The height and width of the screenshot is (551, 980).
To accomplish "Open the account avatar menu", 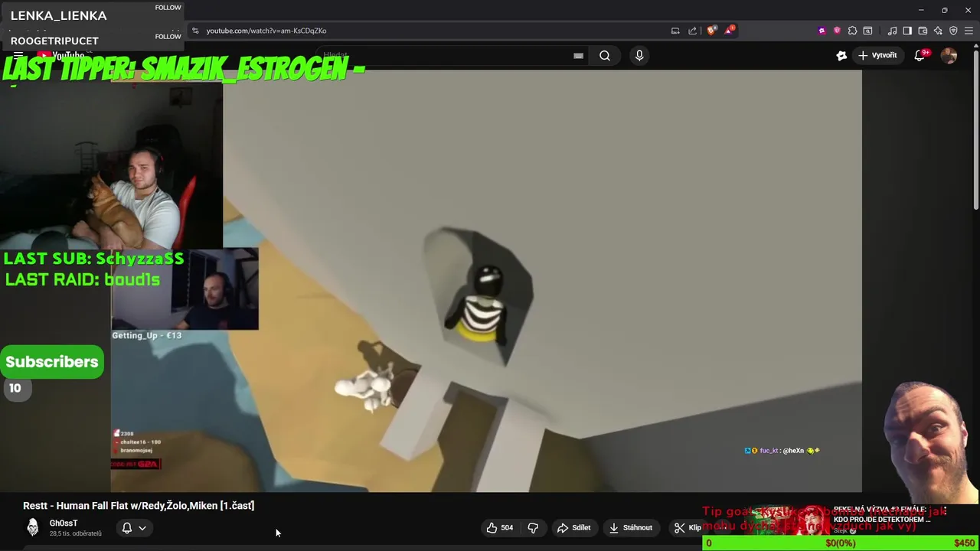I will 949,55.
